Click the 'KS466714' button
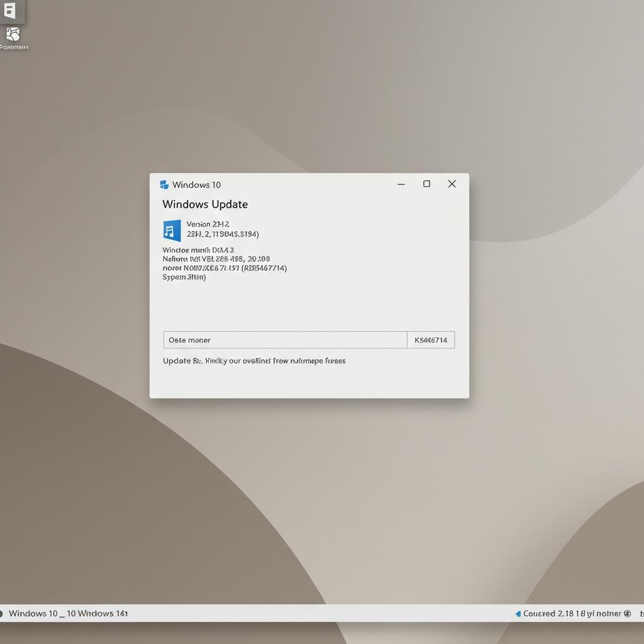644x644 pixels. [x=431, y=340]
